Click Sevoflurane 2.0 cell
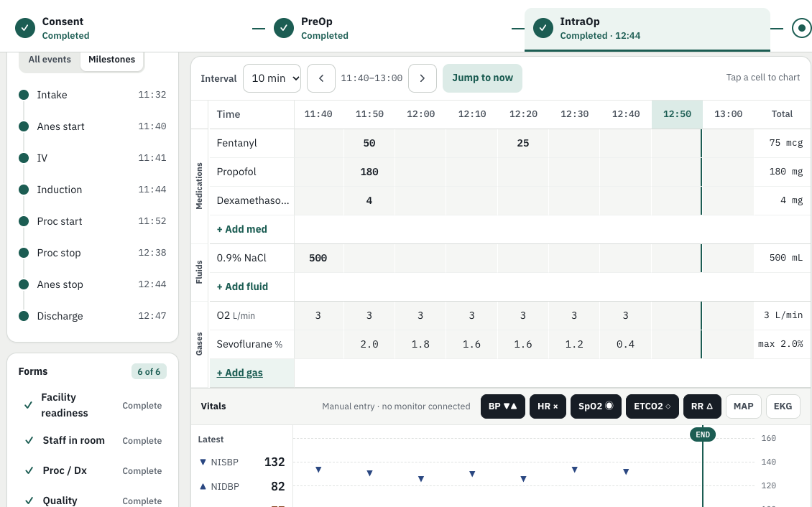 pos(369,344)
